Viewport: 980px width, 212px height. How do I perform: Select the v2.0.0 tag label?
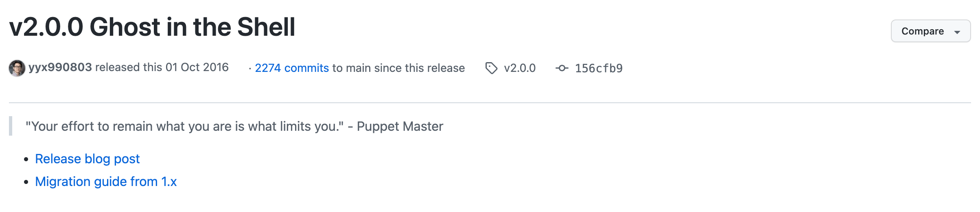pyautogui.click(x=520, y=68)
